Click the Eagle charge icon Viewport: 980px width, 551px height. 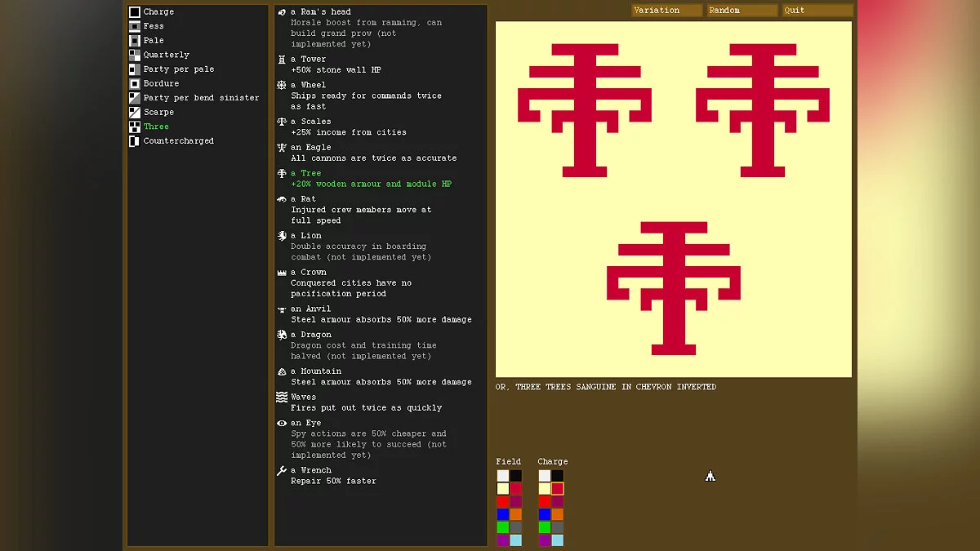coord(282,148)
